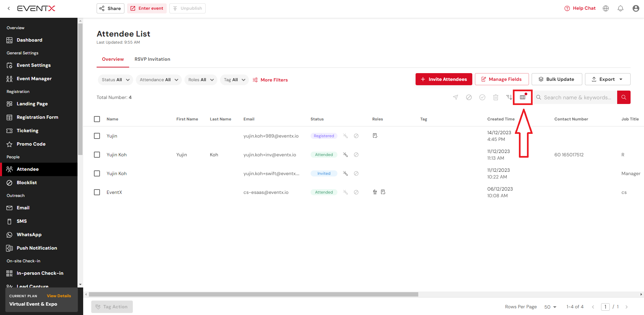Open Blocklist in the sidebar
This screenshot has width=644, height=315.
pos(27,182)
